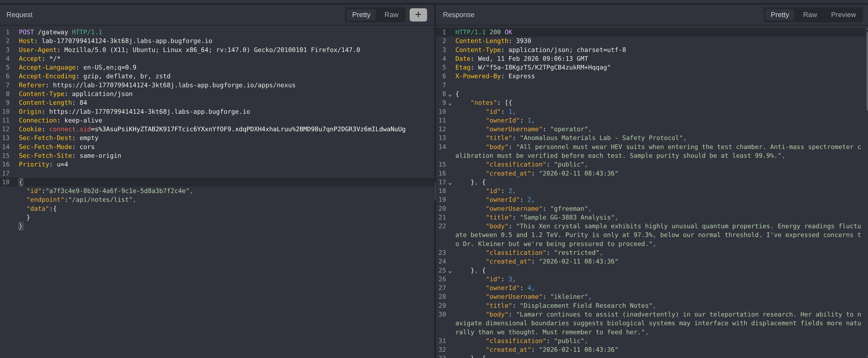Click the ownerId 4 value on line 27

click(529, 288)
